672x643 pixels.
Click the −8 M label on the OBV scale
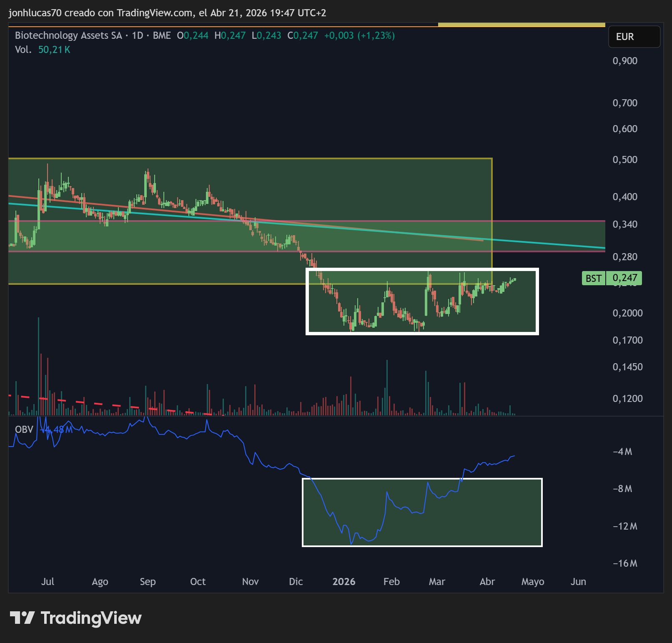coord(622,489)
